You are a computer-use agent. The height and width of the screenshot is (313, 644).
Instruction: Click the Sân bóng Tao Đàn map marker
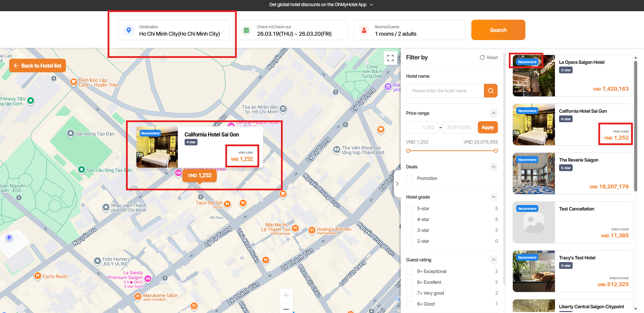[x=71, y=133]
